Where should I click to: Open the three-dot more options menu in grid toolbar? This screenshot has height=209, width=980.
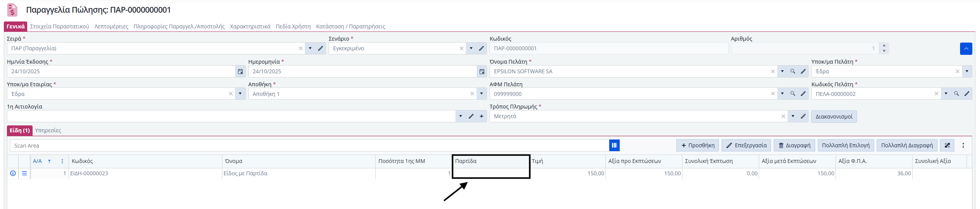click(x=963, y=145)
